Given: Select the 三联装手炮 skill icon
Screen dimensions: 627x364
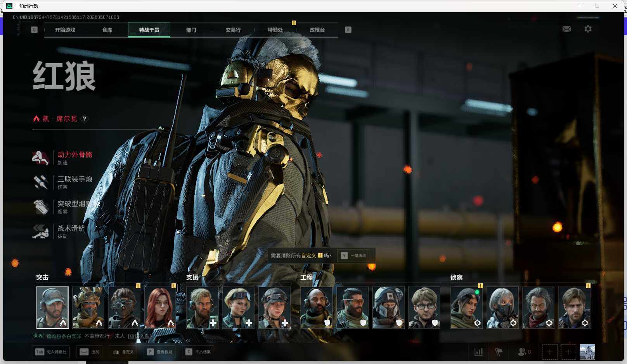Looking at the screenshot, I should point(41,182).
